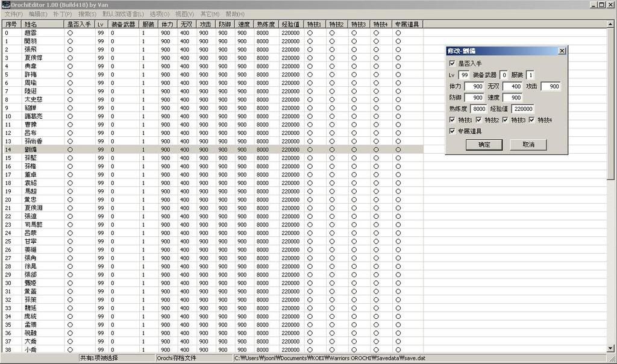Sort by the 姓名 column header
The width and height of the screenshot is (617, 364).
coord(42,24)
